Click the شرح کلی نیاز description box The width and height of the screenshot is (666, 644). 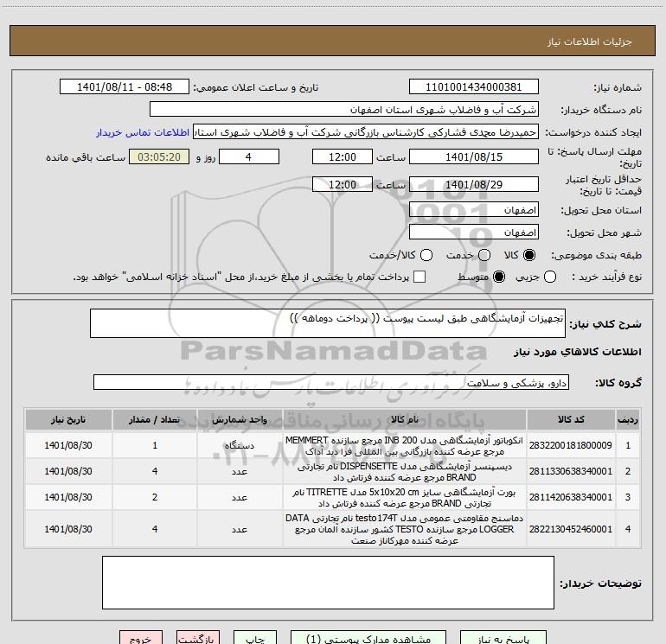328,323
